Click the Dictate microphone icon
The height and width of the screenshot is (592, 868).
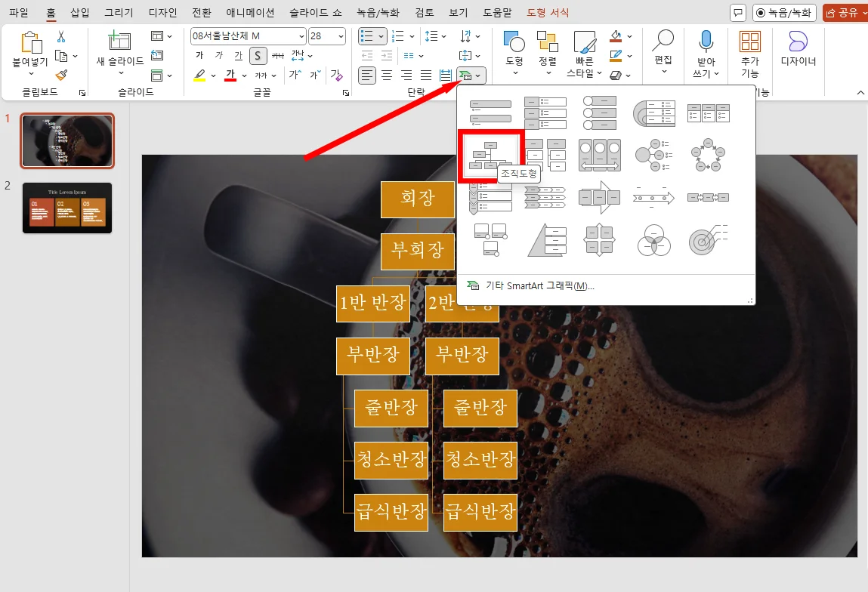pos(706,42)
